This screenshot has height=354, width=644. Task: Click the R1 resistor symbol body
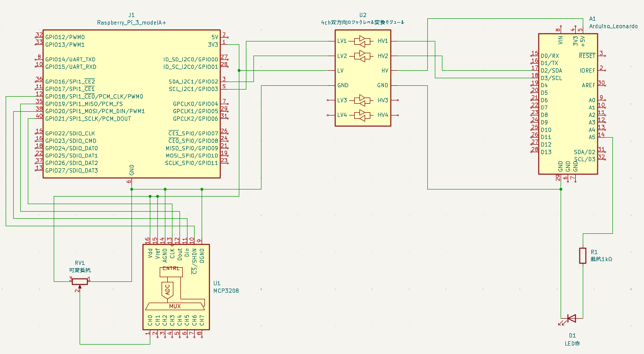[583, 255]
